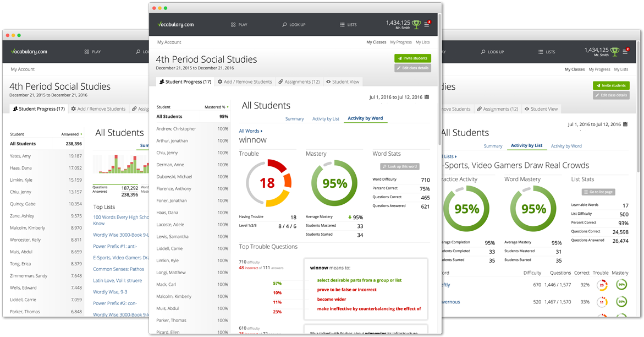Open the Student View tab in the right window

[541, 109]
